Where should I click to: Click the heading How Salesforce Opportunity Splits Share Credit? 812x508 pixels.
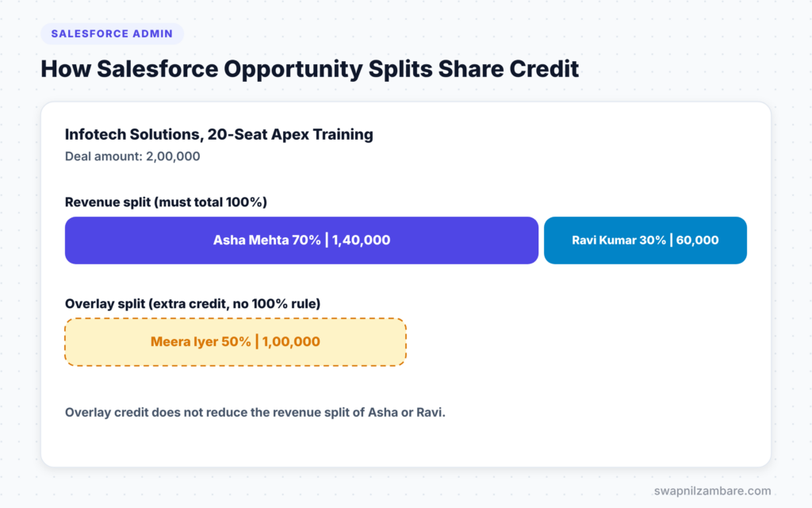point(310,69)
